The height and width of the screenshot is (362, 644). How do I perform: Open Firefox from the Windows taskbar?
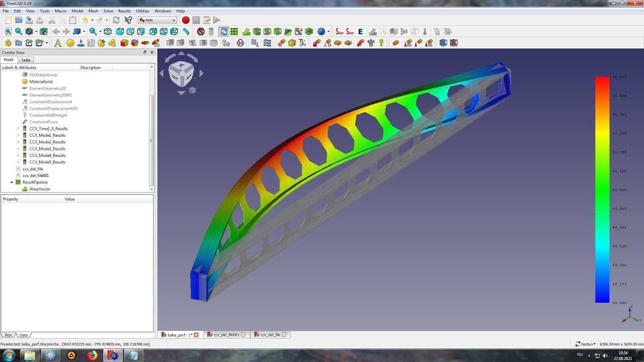92,355
